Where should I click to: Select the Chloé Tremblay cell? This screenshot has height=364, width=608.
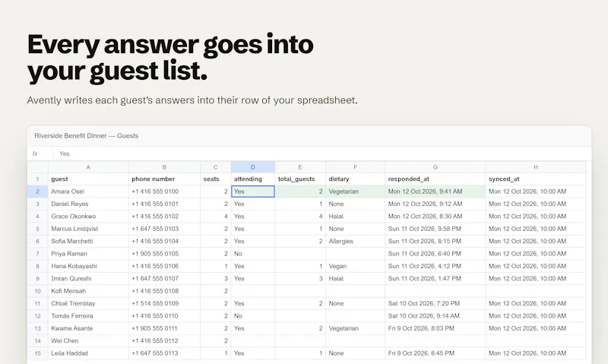pyautogui.click(x=88, y=303)
